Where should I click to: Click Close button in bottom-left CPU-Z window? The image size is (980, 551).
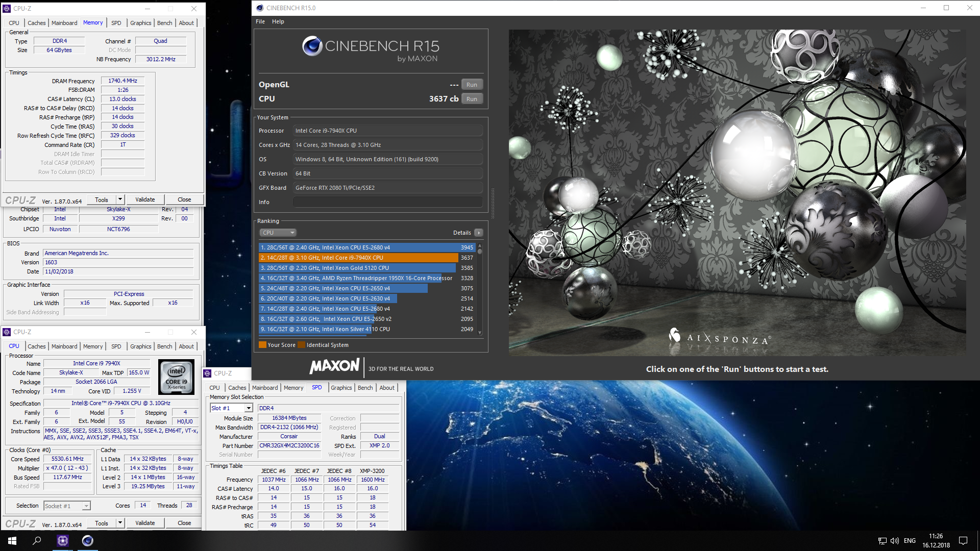[x=184, y=523]
